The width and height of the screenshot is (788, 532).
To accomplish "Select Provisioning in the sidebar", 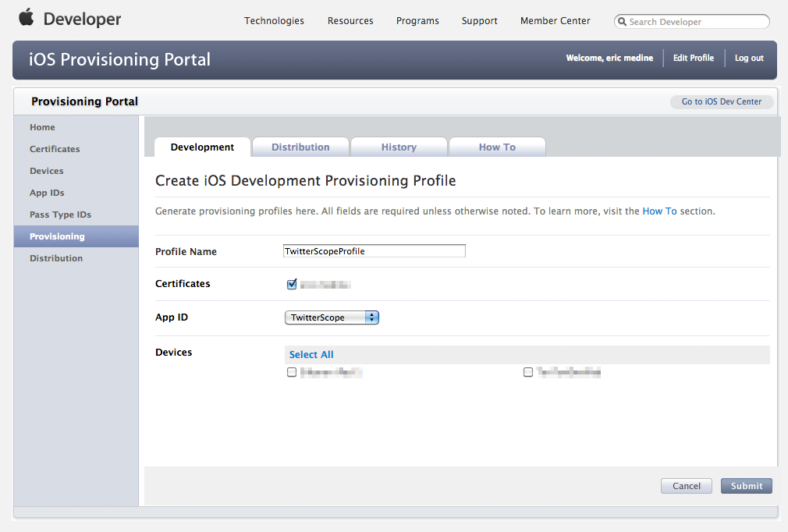I will pyautogui.click(x=76, y=236).
